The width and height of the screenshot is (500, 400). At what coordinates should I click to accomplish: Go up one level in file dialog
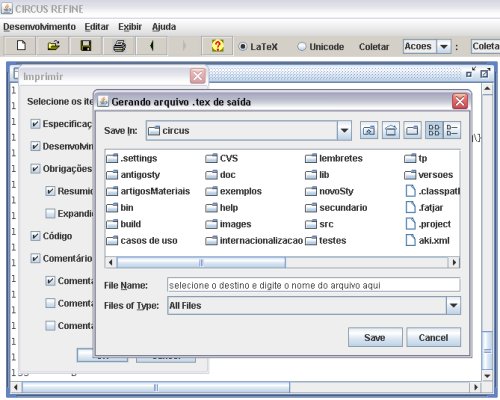coord(369,130)
